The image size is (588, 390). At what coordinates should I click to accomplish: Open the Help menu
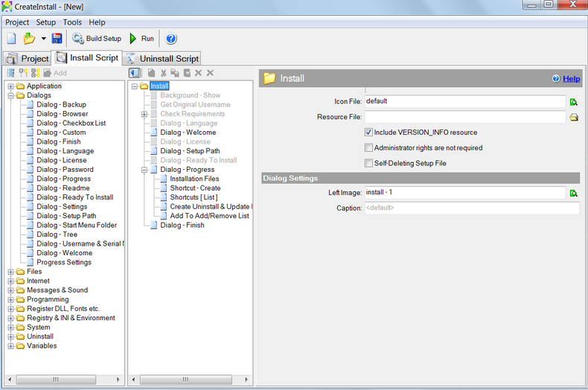coord(97,22)
